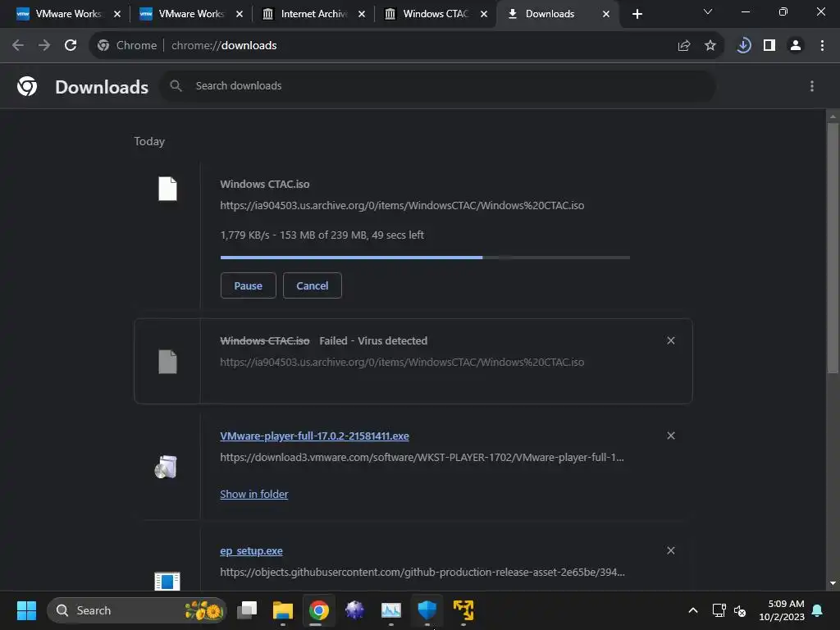The height and width of the screenshot is (630, 840).
Task: Open the tab search dropdown arrow
Action: click(x=708, y=11)
